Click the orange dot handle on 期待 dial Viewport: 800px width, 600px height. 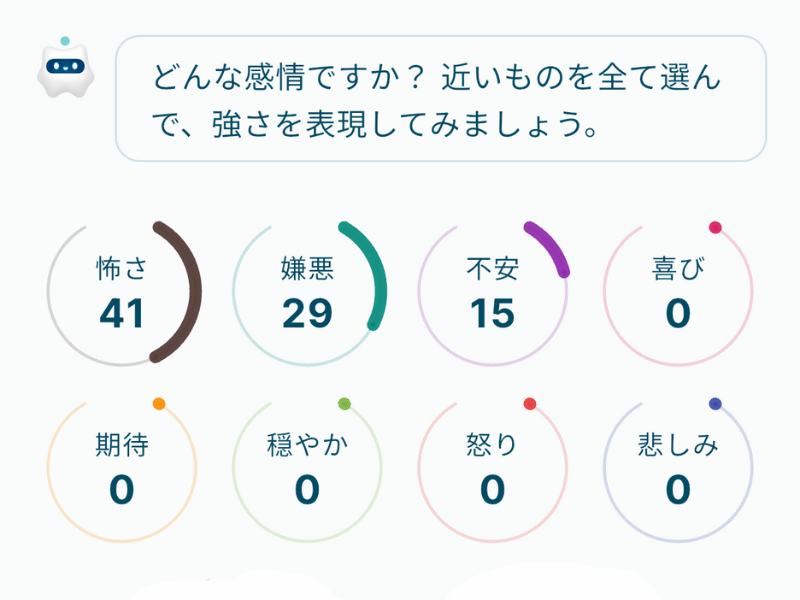pos(157,404)
